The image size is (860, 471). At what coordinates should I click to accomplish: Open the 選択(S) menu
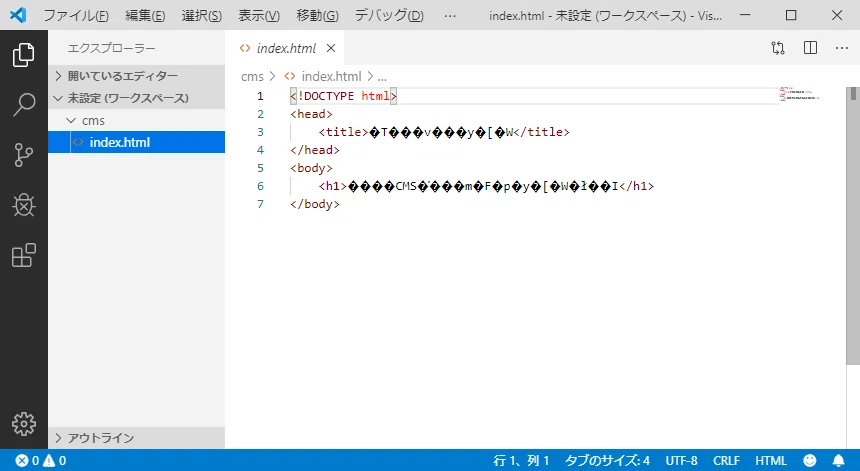tap(202, 15)
